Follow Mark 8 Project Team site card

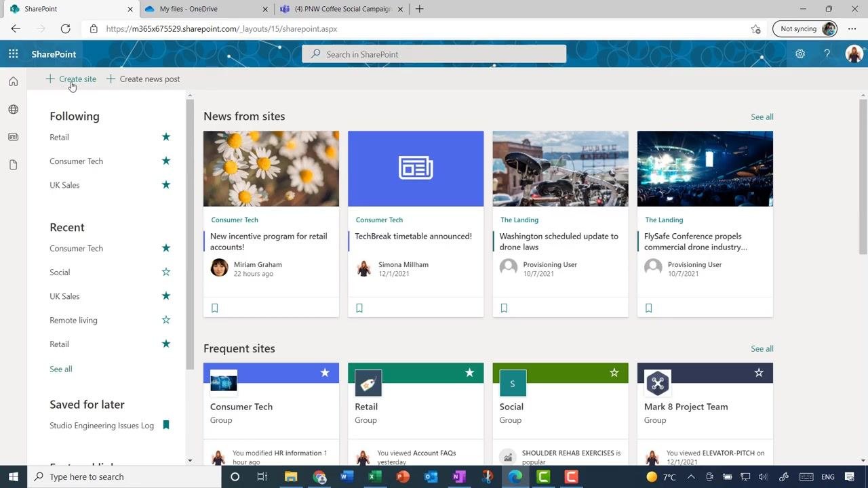click(759, 373)
